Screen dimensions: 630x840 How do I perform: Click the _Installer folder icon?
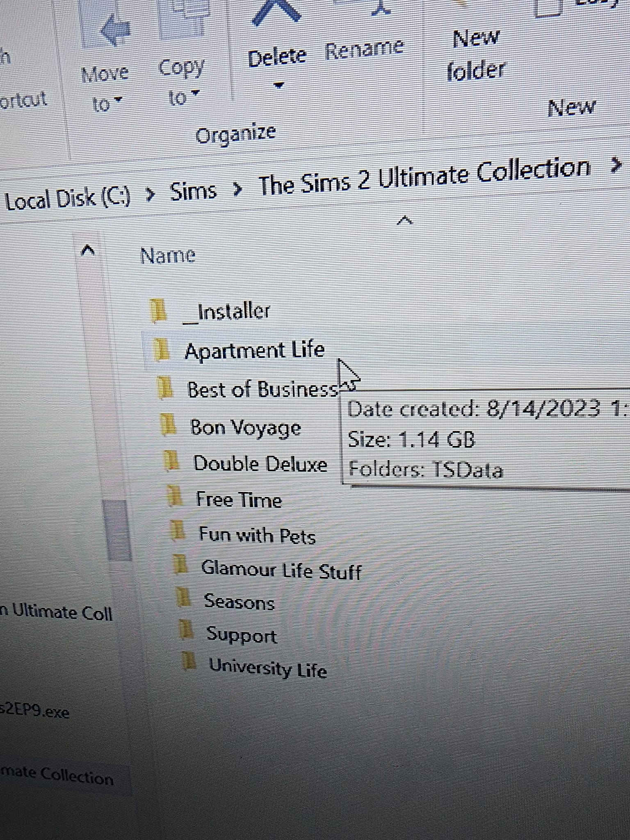[158, 310]
